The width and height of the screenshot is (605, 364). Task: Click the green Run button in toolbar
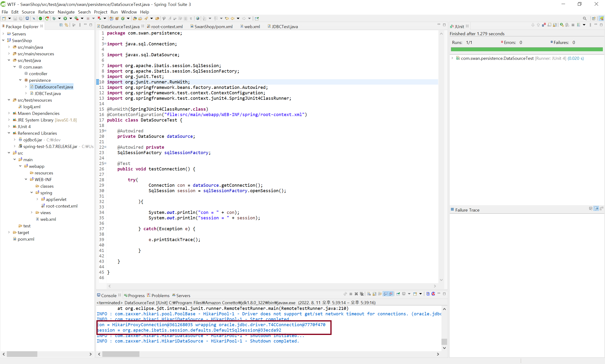(65, 18)
